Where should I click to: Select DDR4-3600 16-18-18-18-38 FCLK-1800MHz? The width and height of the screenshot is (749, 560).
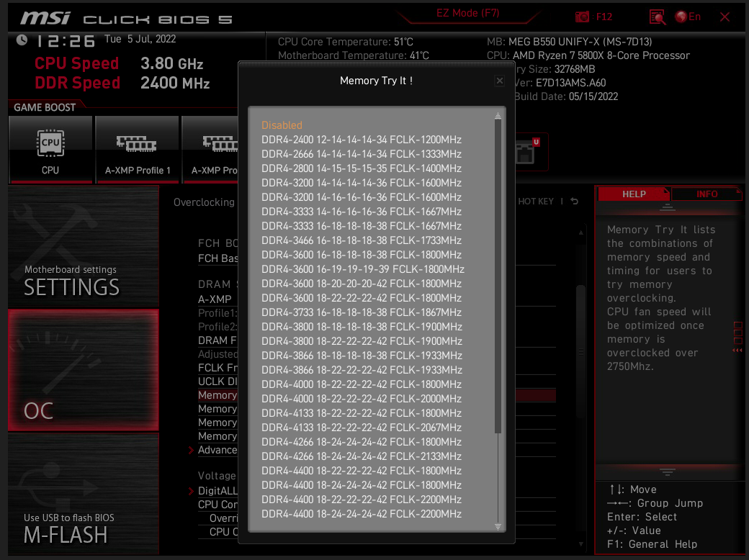[362, 255]
